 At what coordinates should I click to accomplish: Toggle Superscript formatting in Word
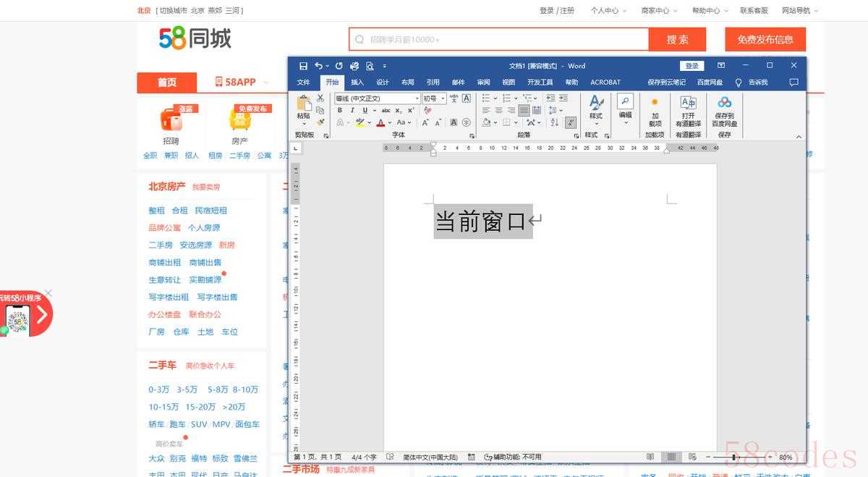pyautogui.click(x=411, y=110)
